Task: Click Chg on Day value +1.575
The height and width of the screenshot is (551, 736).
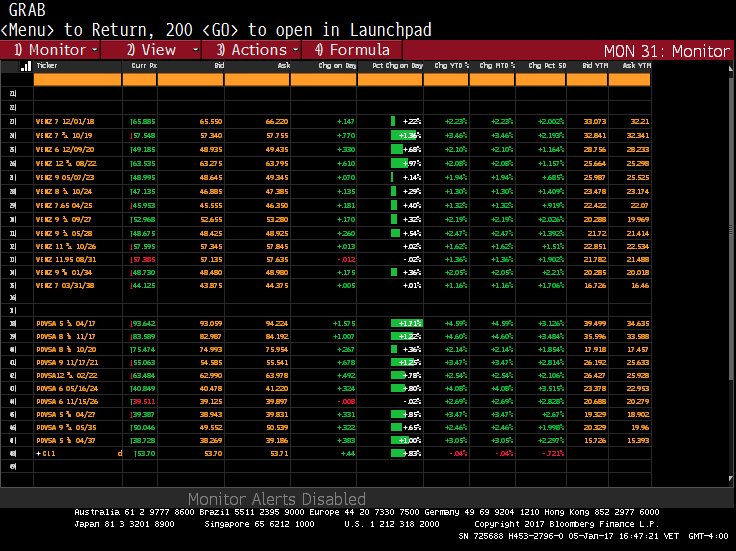Action: [344, 323]
